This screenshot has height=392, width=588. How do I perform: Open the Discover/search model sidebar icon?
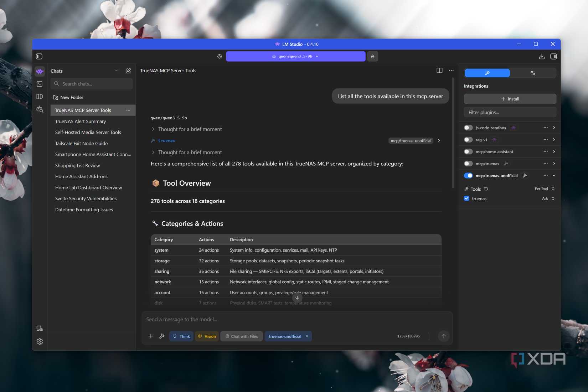(40, 109)
